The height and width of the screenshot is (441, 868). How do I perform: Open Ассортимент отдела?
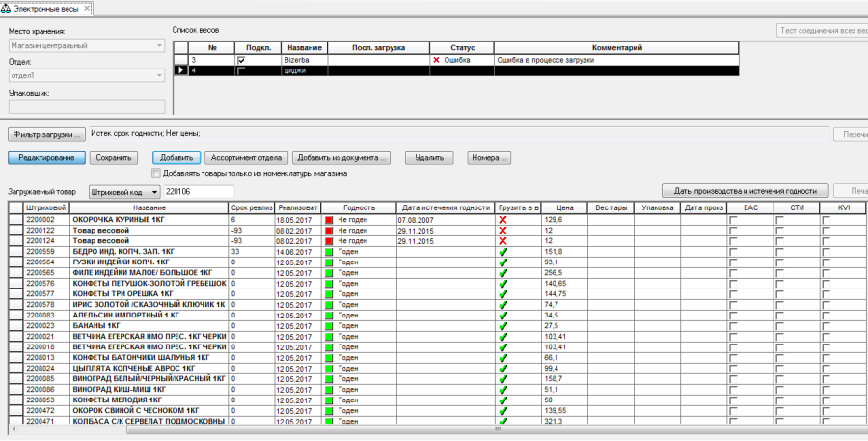[246, 158]
